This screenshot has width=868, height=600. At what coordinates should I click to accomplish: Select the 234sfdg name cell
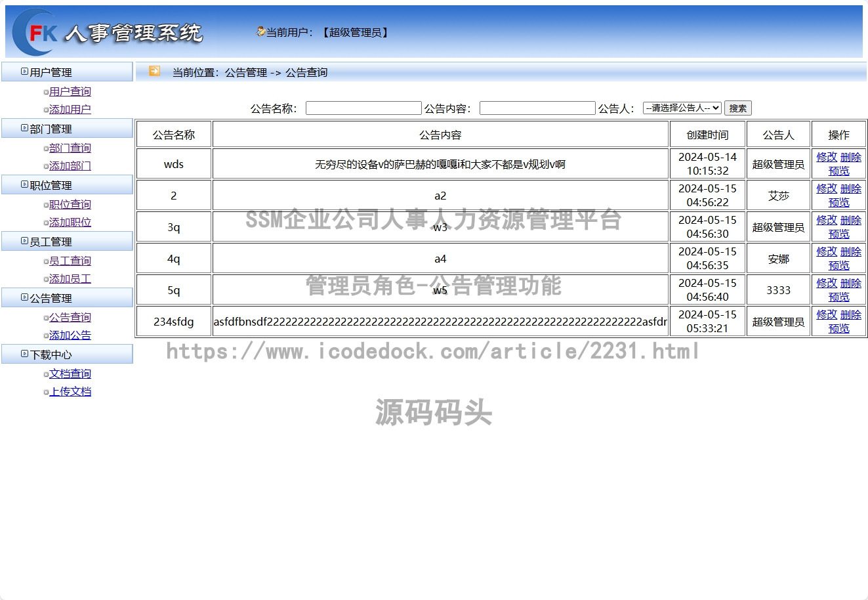[x=174, y=322]
